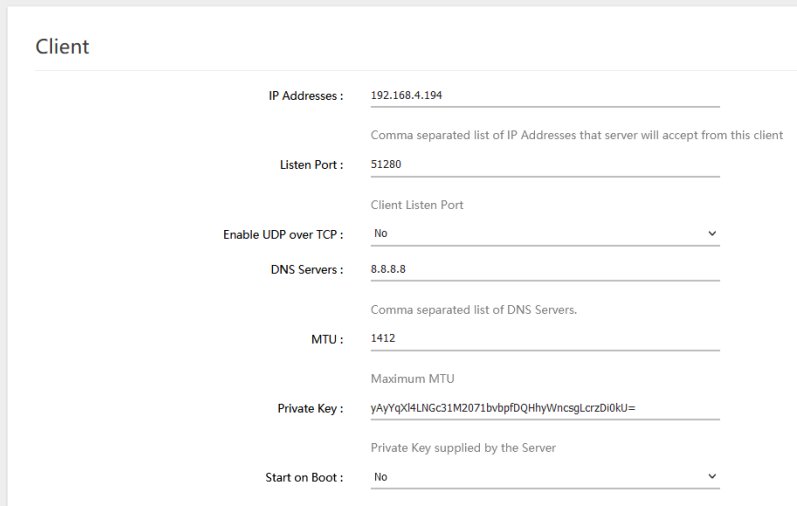Click the "Client Listen Port" hint text
The height and width of the screenshot is (506, 797).
(x=416, y=205)
